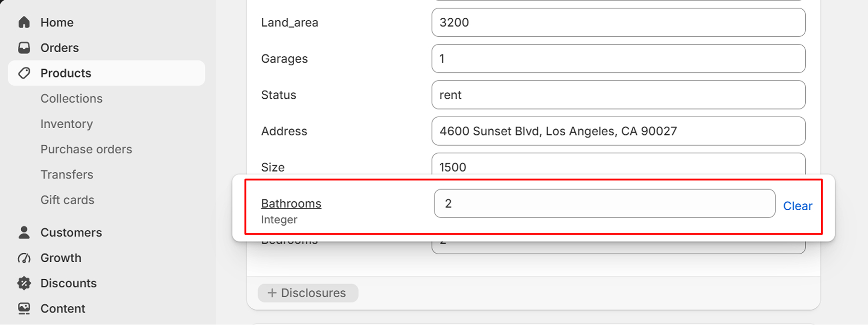Click the Discounts badge icon
The width and height of the screenshot is (868, 325).
pyautogui.click(x=24, y=283)
